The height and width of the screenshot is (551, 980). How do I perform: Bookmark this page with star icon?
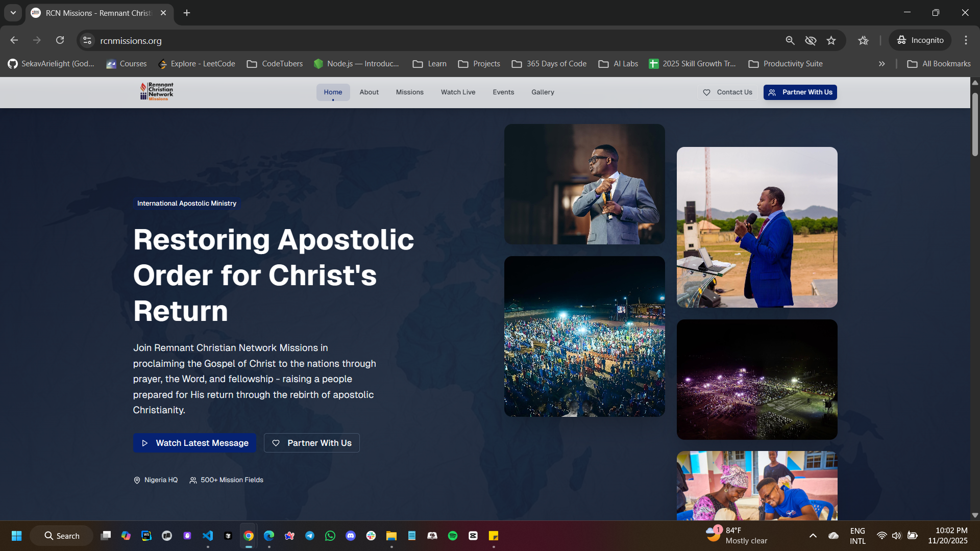click(x=831, y=40)
